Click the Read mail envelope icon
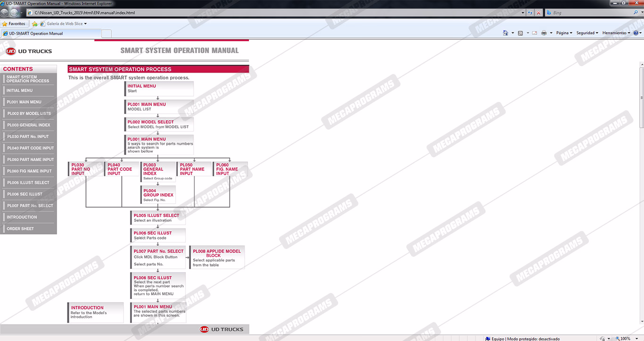This screenshot has height=341, width=644. (535, 33)
